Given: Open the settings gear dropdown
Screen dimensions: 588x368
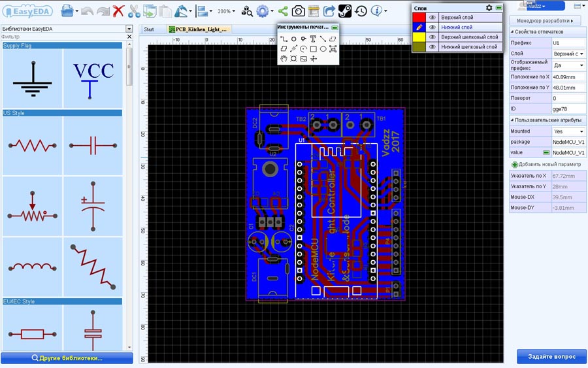Looking at the screenshot, I should pos(272,11).
